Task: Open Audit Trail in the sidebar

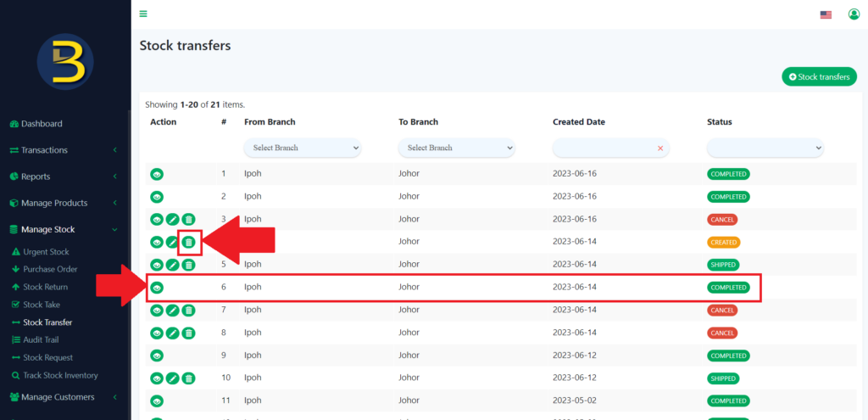Action: 41,340
